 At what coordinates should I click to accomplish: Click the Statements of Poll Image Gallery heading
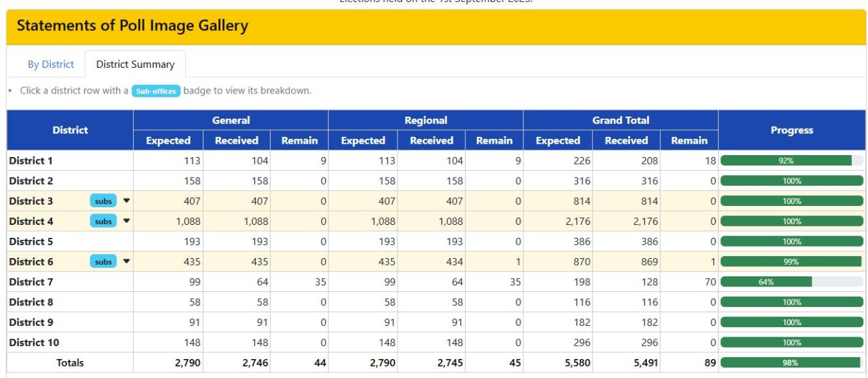click(x=132, y=26)
